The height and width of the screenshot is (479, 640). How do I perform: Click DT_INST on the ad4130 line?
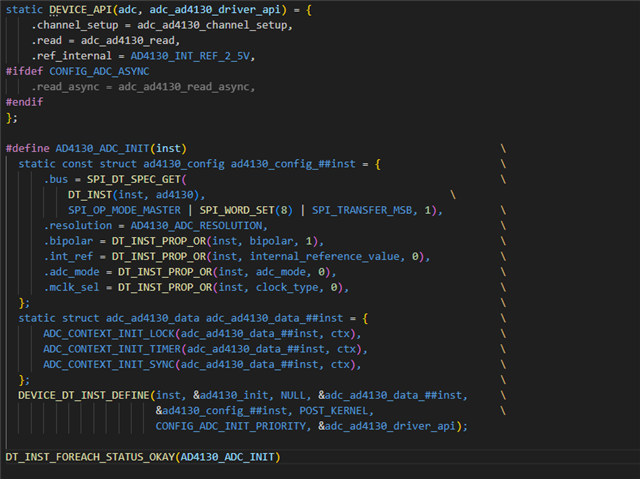pyautogui.click(x=90, y=195)
